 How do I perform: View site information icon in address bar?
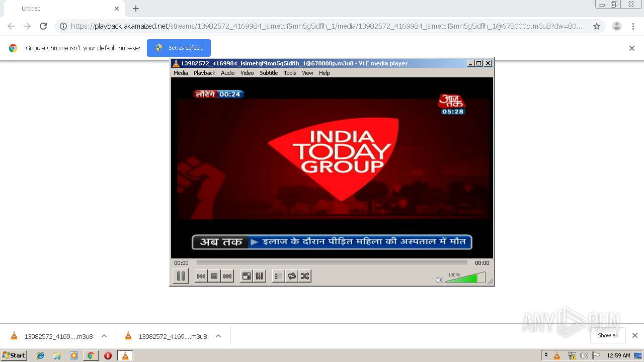pos(63,26)
